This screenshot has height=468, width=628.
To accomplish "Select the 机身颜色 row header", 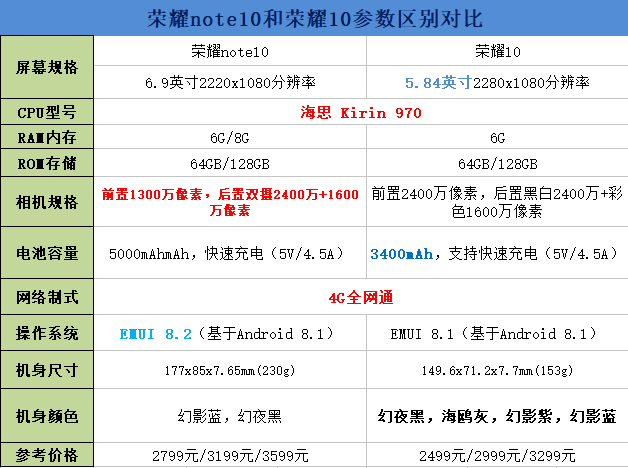I will click(47, 416).
